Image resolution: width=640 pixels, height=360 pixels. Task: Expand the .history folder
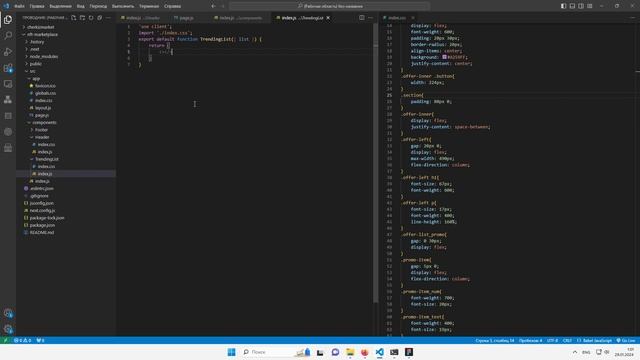coord(37,42)
